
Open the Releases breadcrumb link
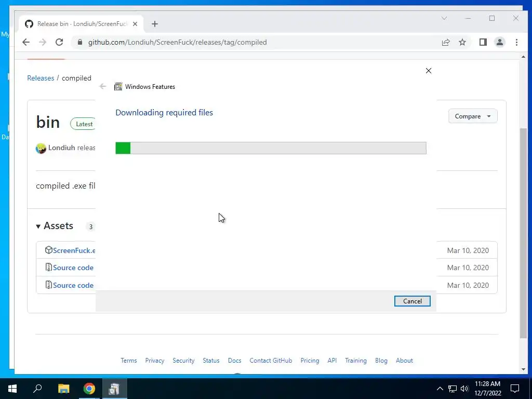[x=41, y=78]
